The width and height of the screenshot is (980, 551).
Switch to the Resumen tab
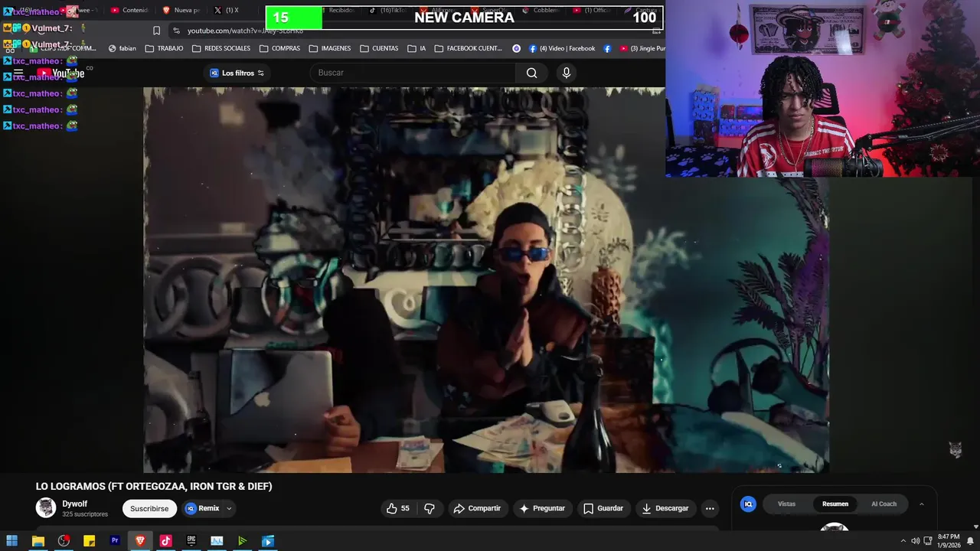coord(835,504)
